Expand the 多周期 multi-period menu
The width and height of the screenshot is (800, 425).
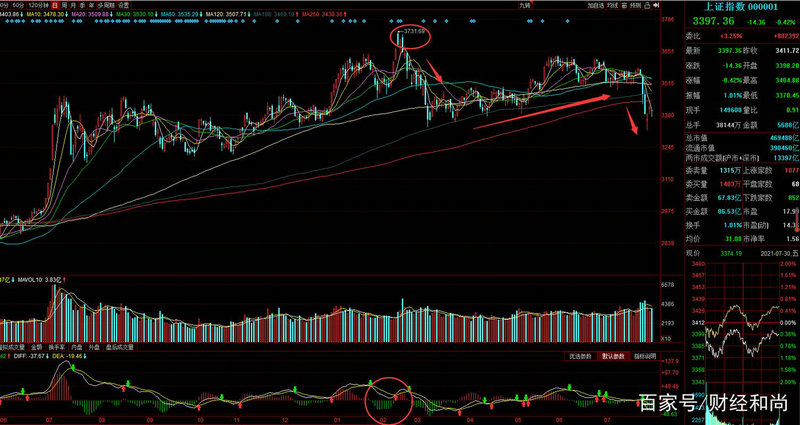coord(103,5)
